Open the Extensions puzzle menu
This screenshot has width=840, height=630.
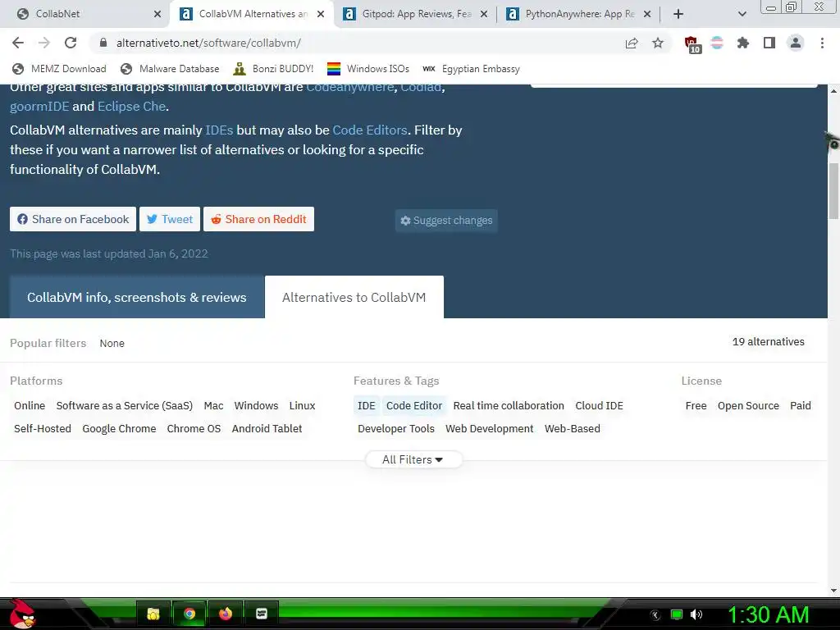point(742,43)
